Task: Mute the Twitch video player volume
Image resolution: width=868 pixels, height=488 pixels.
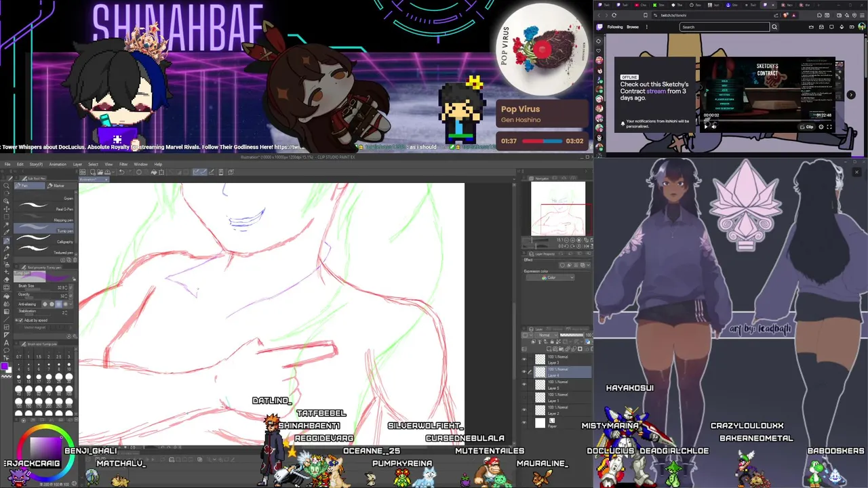Action: pos(714,127)
